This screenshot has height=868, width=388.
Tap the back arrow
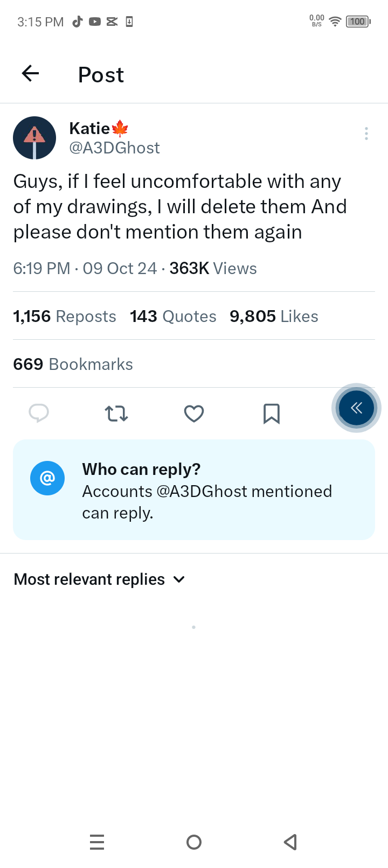(31, 73)
